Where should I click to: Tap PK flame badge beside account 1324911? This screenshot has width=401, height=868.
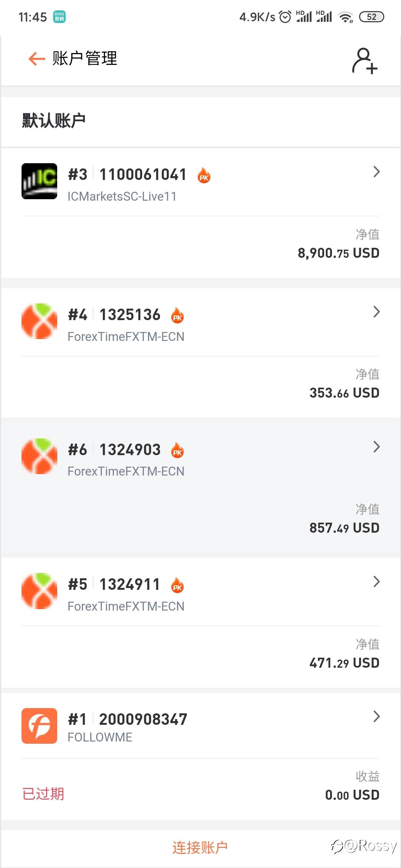tap(177, 585)
